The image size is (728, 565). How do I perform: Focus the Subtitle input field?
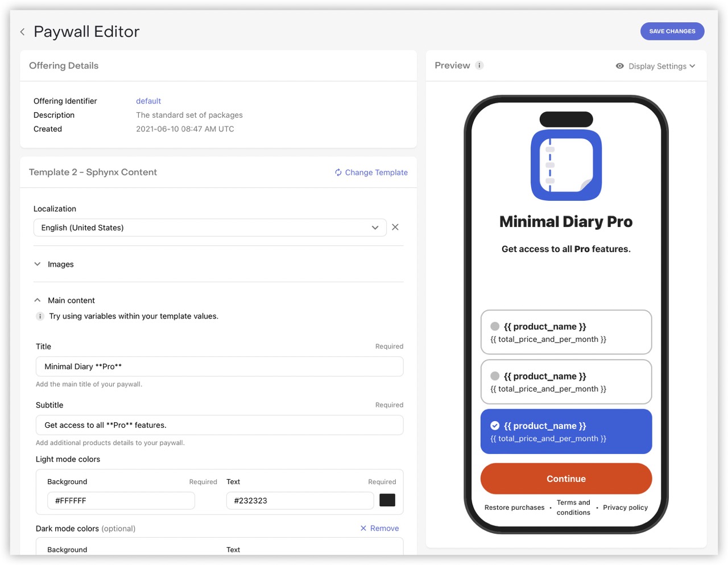click(220, 425)
